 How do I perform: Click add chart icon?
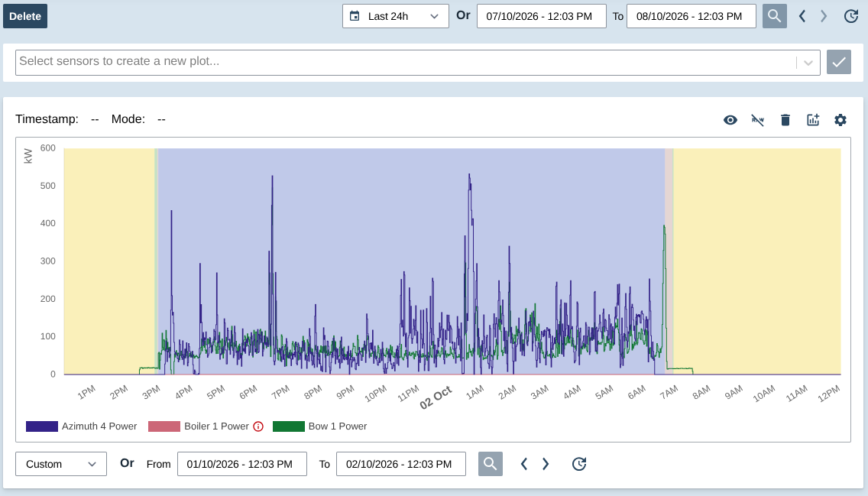coord(813,119)
